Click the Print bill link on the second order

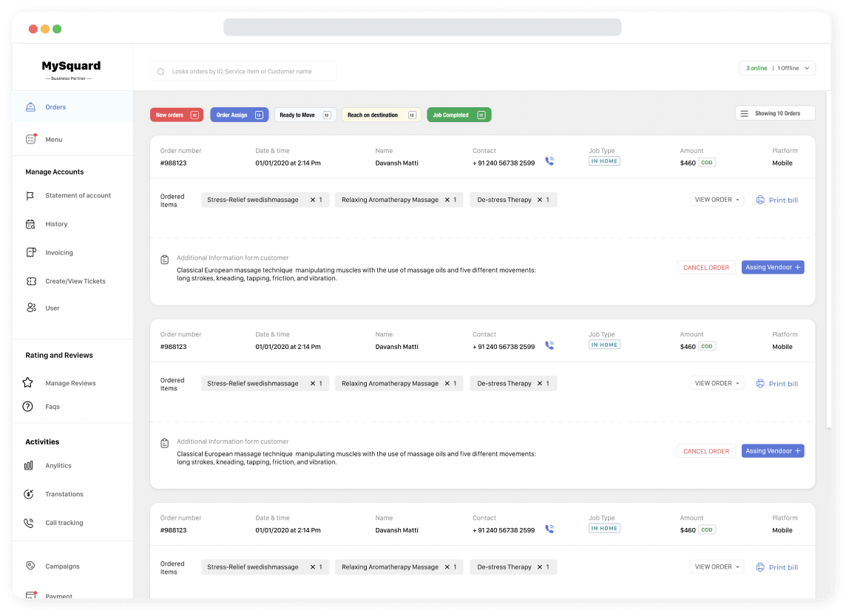tap(777, 383)
